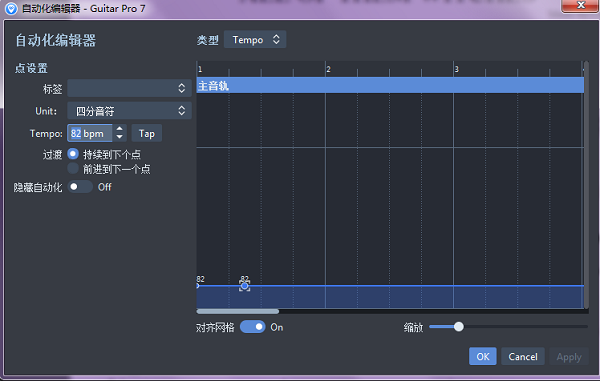The width and height of the screenshot is (600, 381).
Task: Select the first tempo point at bar 1
Action: pos(197,285)
